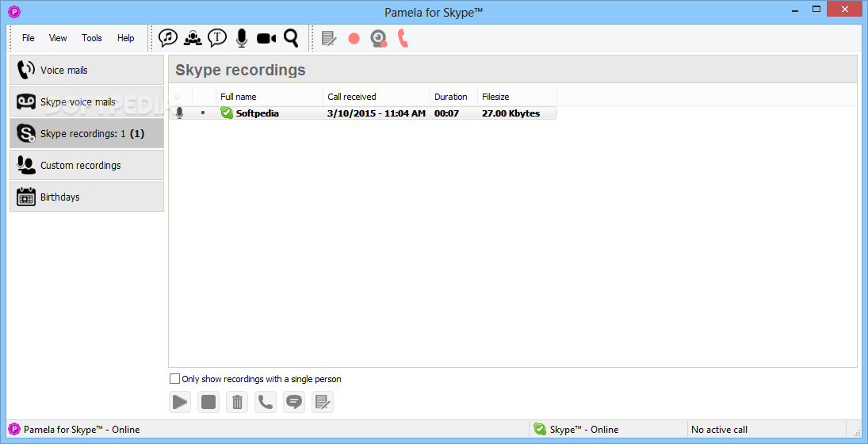Click the Pamela icon in title bar
The image size is (868, 444).
point(14,10)
